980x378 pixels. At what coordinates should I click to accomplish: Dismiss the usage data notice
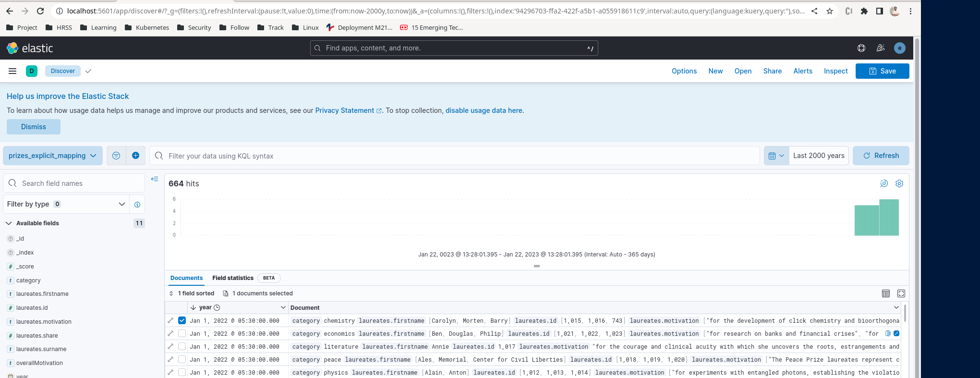(x=34, y=127)
